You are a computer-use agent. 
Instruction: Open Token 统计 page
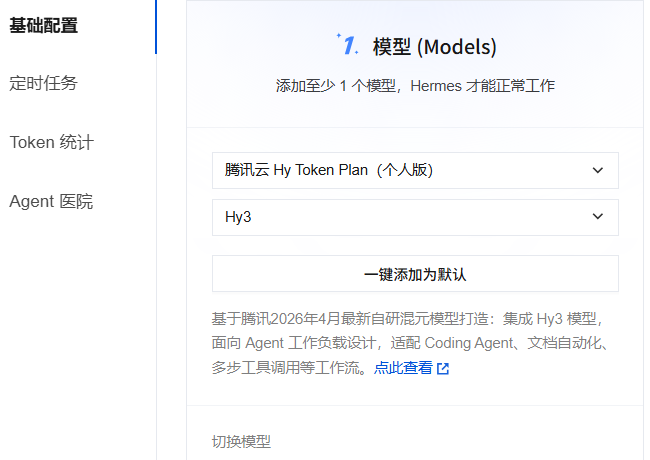tap(52, 142)
